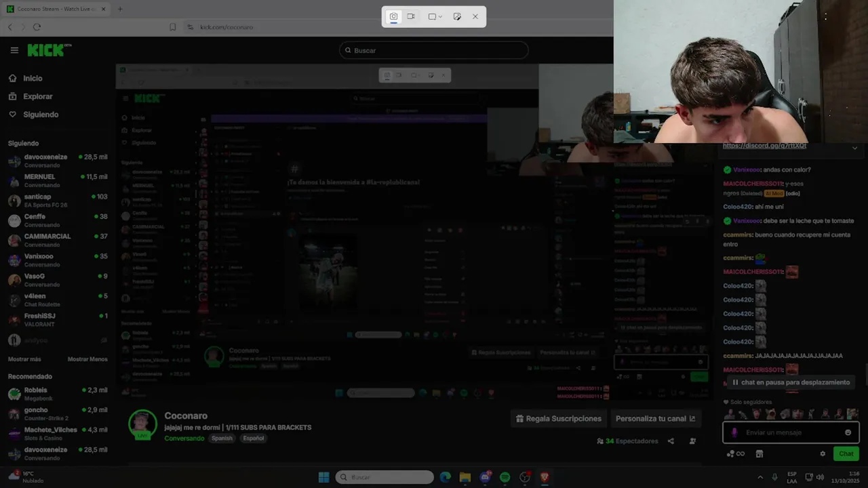
Task: Open emoji picker in chat input
Action: coord(848,432)
